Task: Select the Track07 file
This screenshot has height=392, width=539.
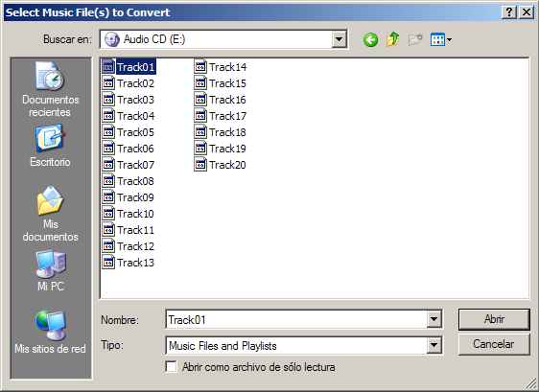Action: tap(129, 165)
